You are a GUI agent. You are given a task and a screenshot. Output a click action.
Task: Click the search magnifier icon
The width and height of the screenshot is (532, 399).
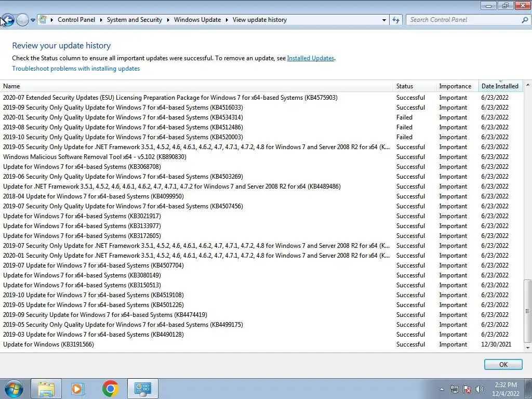[x=525, y=20]
